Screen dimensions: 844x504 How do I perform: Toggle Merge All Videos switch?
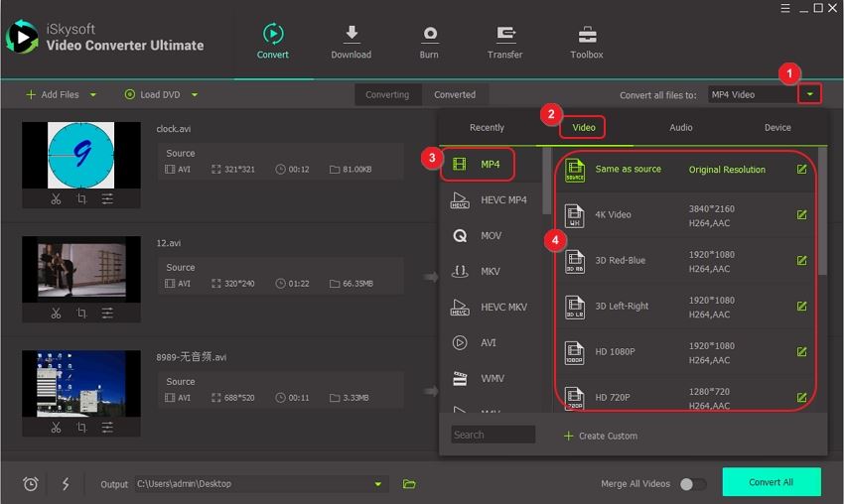click(x=692, y=484)
